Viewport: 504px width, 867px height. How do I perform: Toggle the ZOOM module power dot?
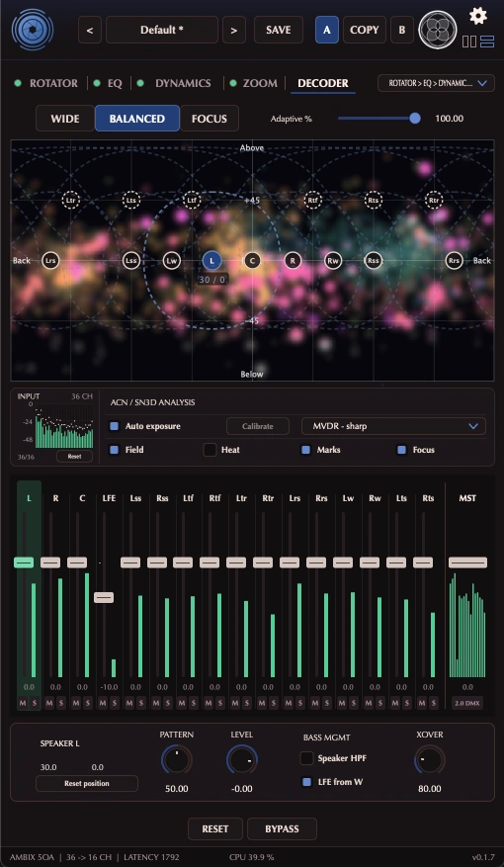tap(232, 83)
